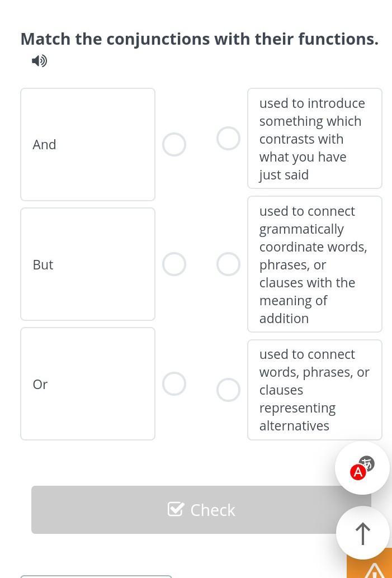This screenshot has height=578, width=392.
Task: Click the 'contrasts with what you have' definition
Action: [x=315, y=139]
